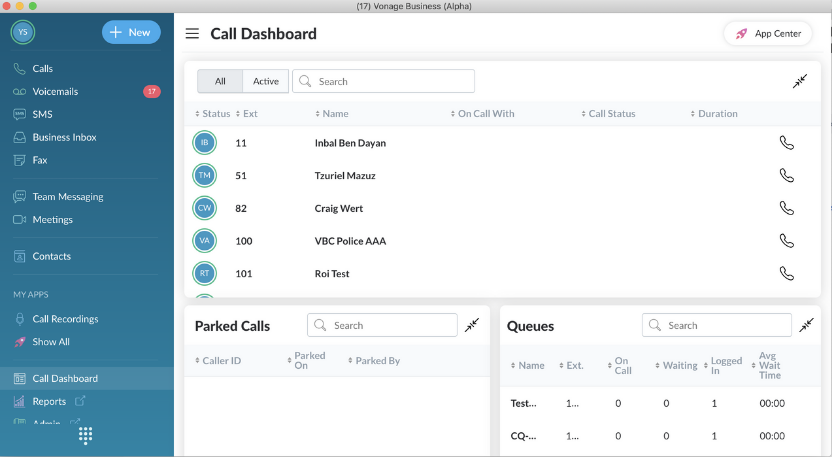Sort by Duration column

click(714, 114)
